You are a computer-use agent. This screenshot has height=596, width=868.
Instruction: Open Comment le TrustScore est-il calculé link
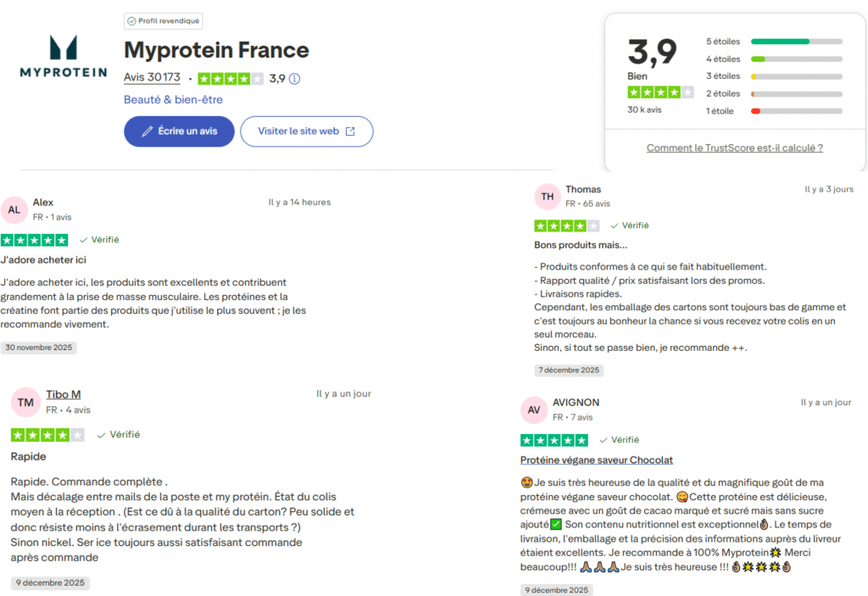point(734,148)
